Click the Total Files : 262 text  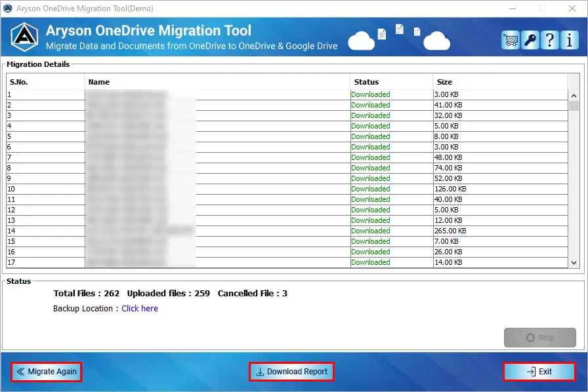pos(86,294)
